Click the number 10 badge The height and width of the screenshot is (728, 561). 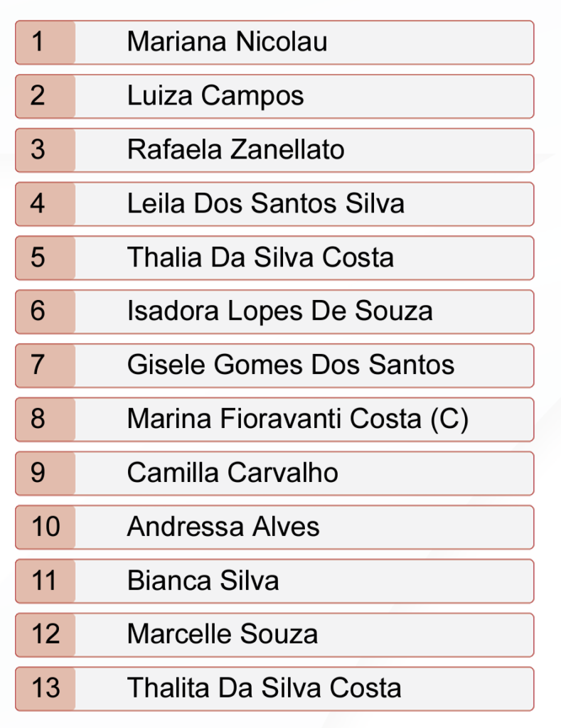point(46,527)
